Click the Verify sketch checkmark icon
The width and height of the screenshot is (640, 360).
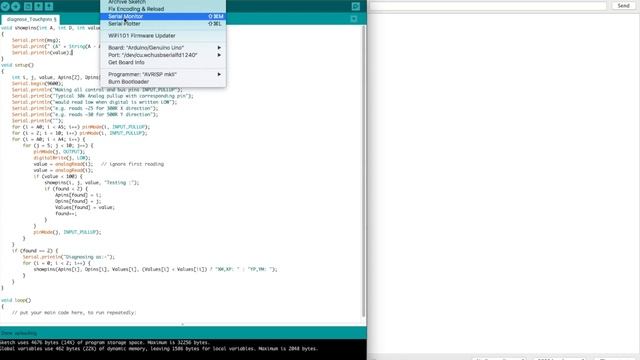pyautogui.click(x=5, y=6)
